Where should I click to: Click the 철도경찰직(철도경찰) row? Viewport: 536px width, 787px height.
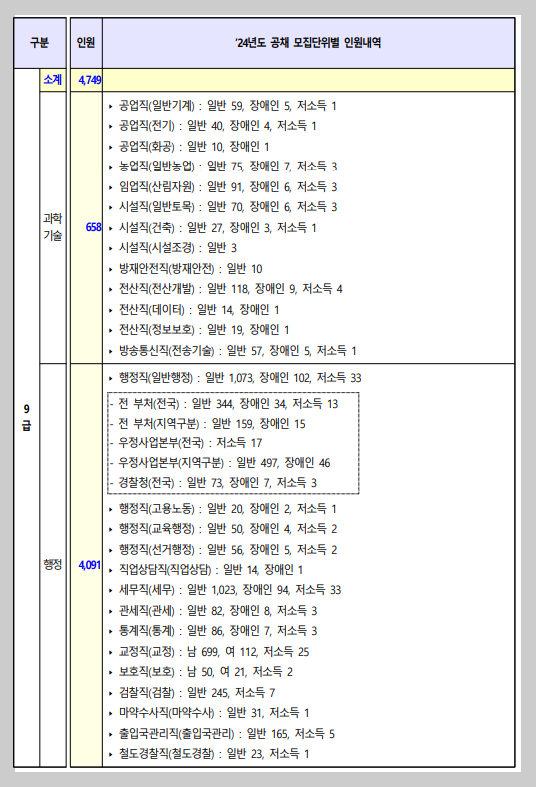tap(209, 754)
